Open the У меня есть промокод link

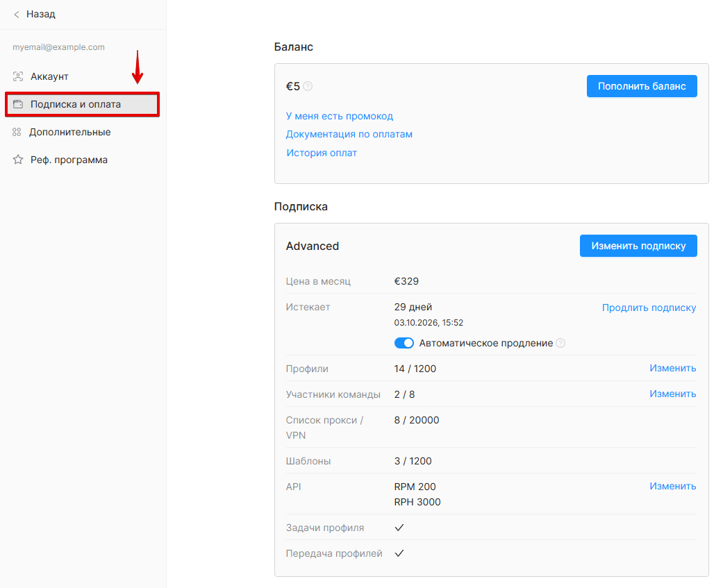pyautogui.click(x=340, y=116)
